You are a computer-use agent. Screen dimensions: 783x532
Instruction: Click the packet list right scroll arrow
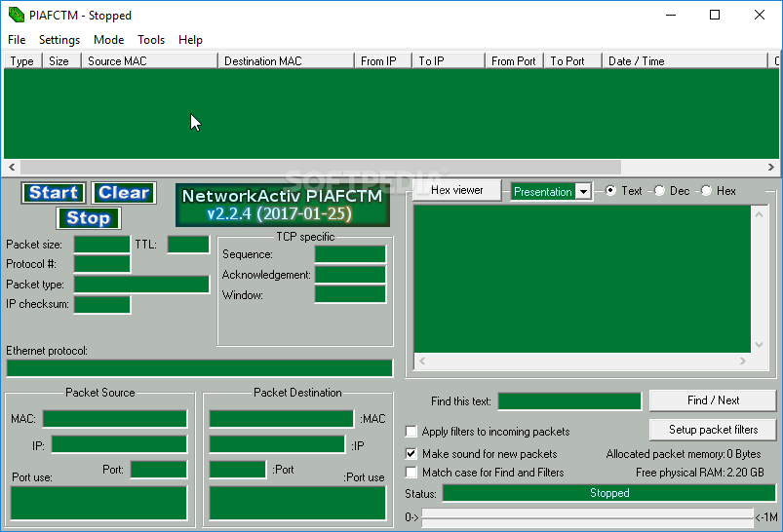click(771, 167)
